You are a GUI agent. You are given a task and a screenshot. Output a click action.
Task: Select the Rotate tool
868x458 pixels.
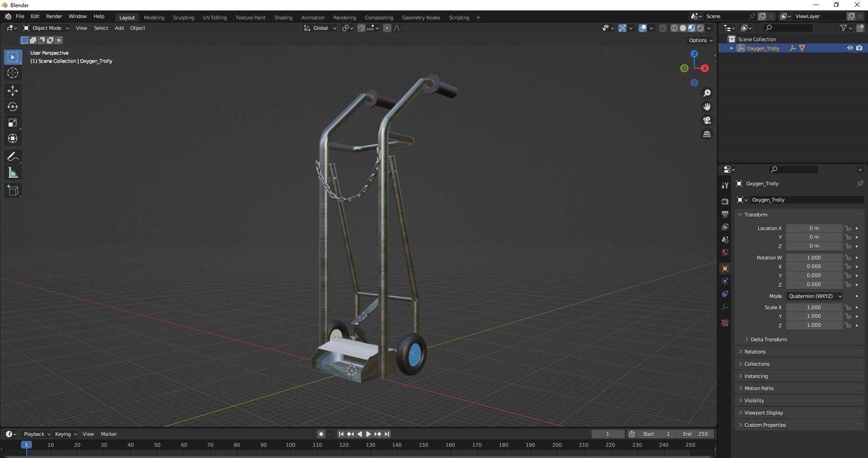point(13,107)
